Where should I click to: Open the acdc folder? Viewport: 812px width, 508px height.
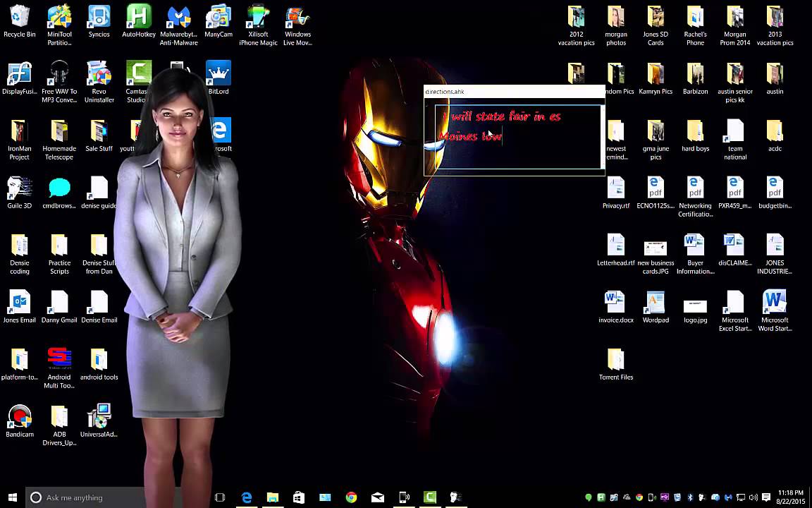click(775, 135)
